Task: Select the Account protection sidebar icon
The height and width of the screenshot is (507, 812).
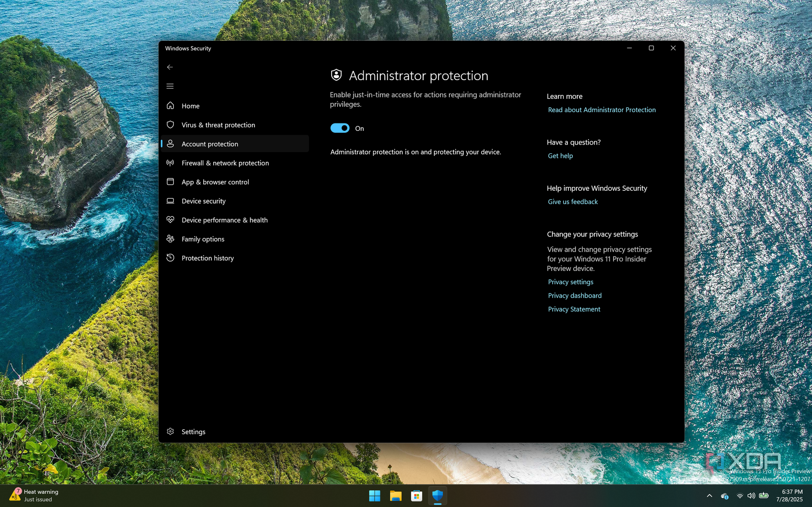Action: pyautogui.click(x=171, y=144)
